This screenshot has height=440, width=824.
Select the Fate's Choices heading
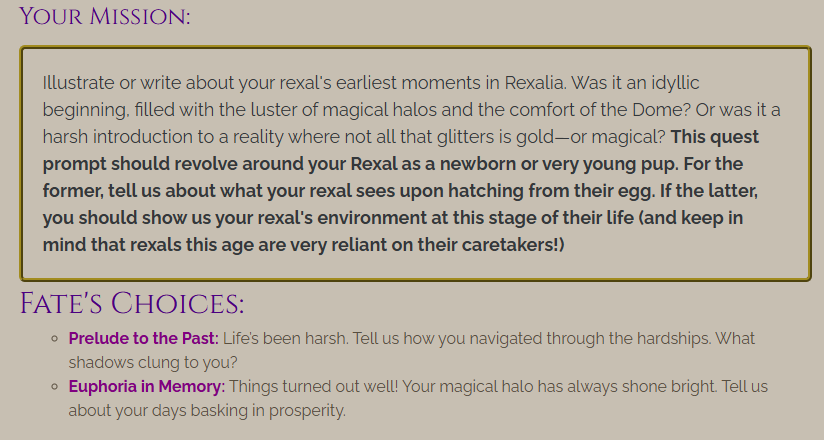click(x=132, y=303)
